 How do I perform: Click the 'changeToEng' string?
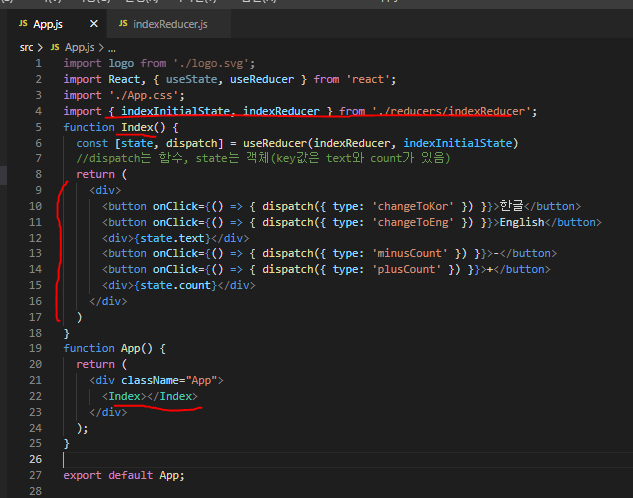click(413, 222)
